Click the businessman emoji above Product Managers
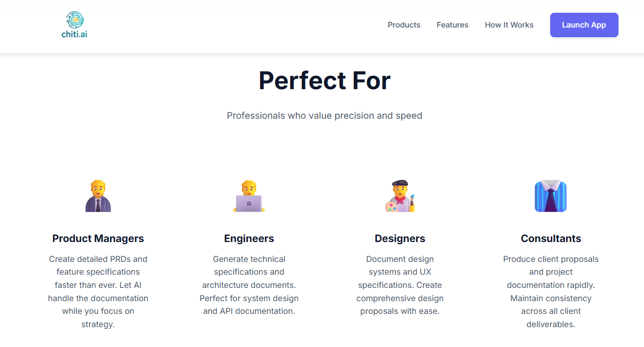The height and width of the screenshot is (347, 644). (x=98, y=196)
